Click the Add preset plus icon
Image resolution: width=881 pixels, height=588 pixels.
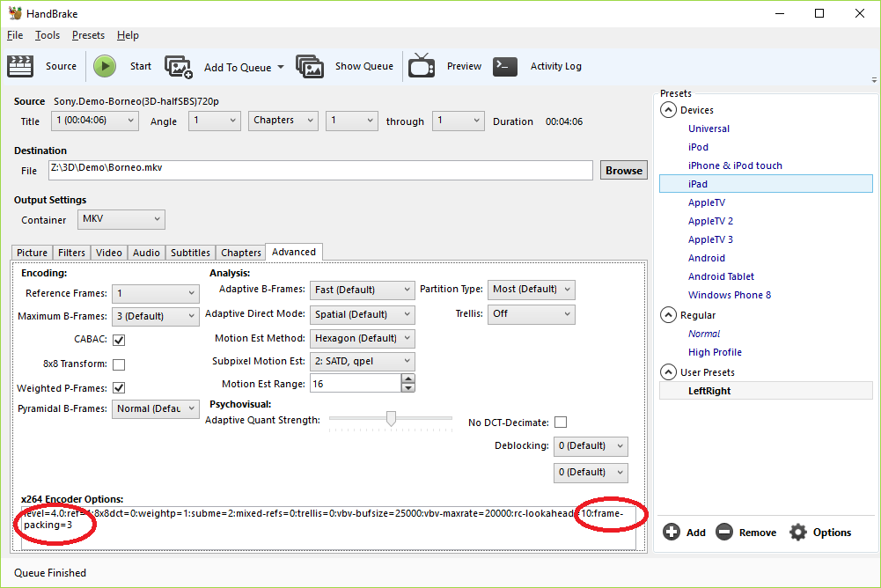(672, 532)
